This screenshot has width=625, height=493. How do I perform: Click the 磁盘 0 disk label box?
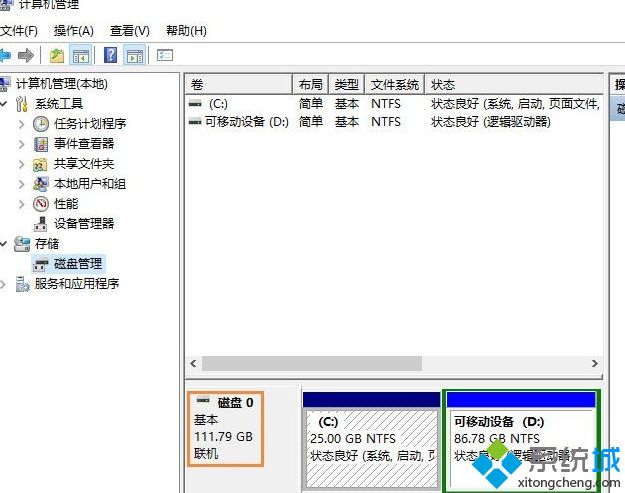pyautogui.click(x=225, y=429)
